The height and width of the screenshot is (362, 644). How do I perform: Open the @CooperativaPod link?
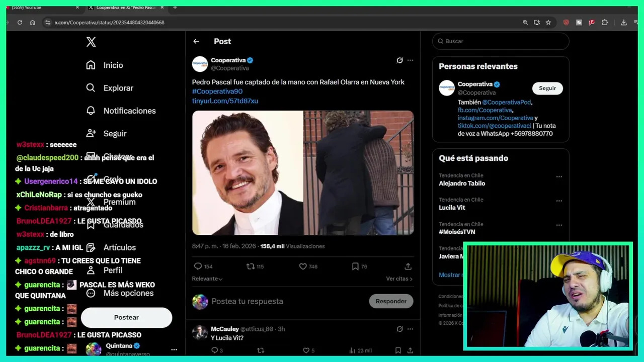click(x=506, y=102)
